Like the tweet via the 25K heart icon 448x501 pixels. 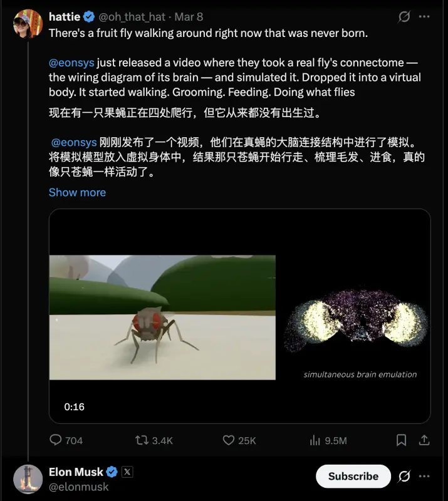[x=228, y=440]
